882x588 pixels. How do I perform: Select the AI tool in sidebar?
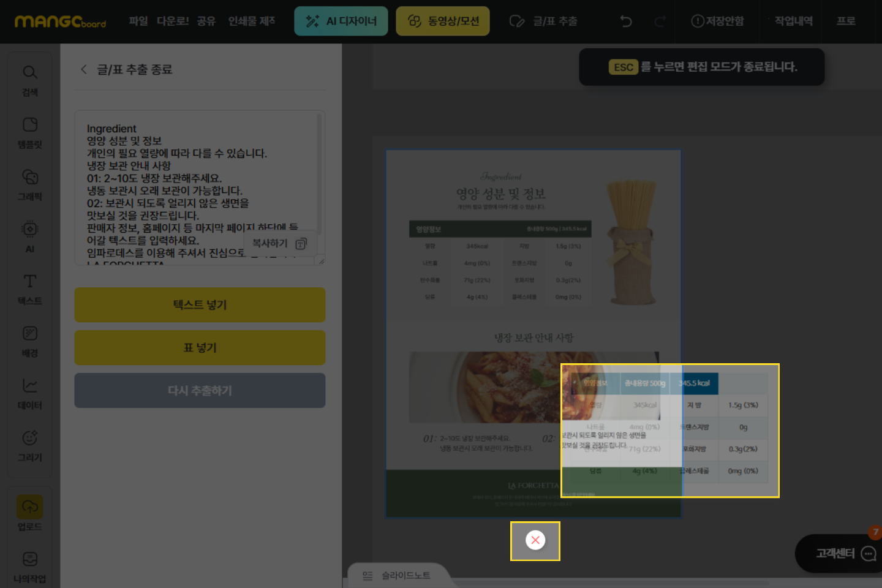click(x=29, y=236)
